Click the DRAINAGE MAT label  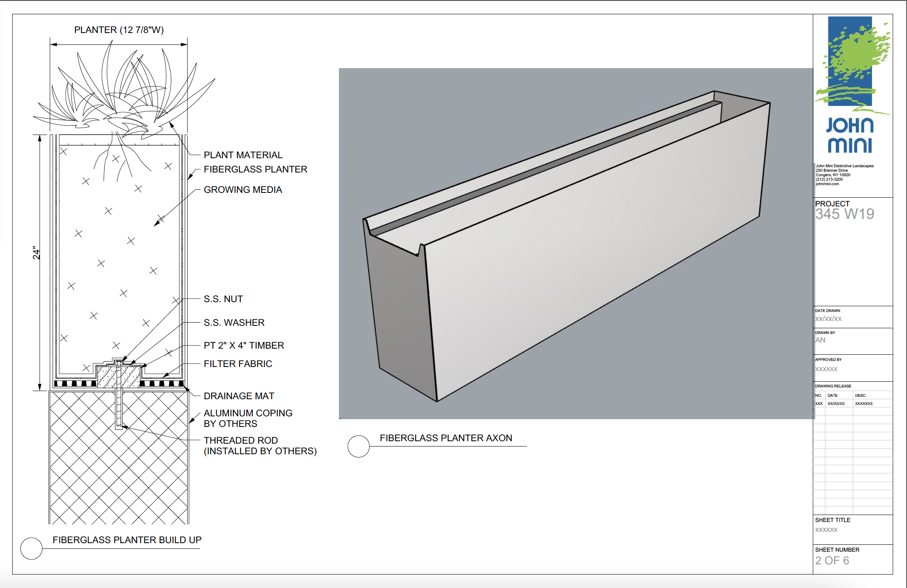(x=239, y=396)
